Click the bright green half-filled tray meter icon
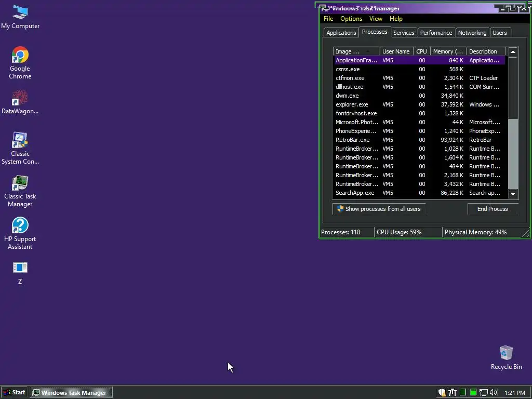Image resolution: width=532 pixels, height=399 pixels. click(x=473, y=393)
